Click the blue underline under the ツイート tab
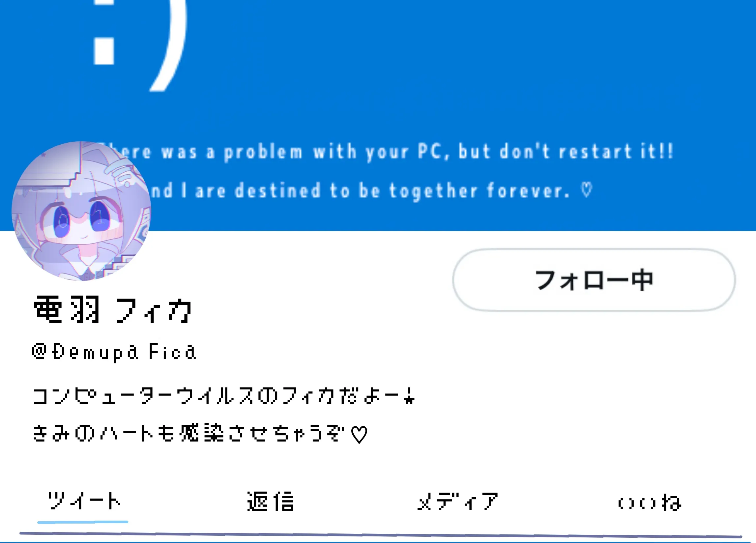 [83, 522]
